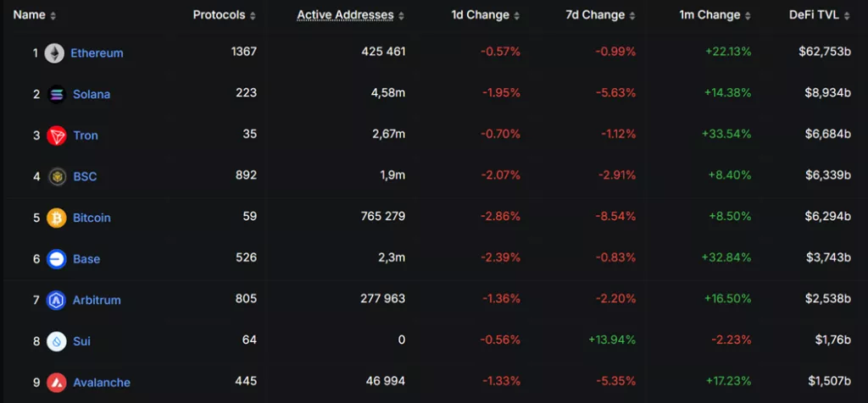Click the Ethereum chain logo icon

(54, 53)
